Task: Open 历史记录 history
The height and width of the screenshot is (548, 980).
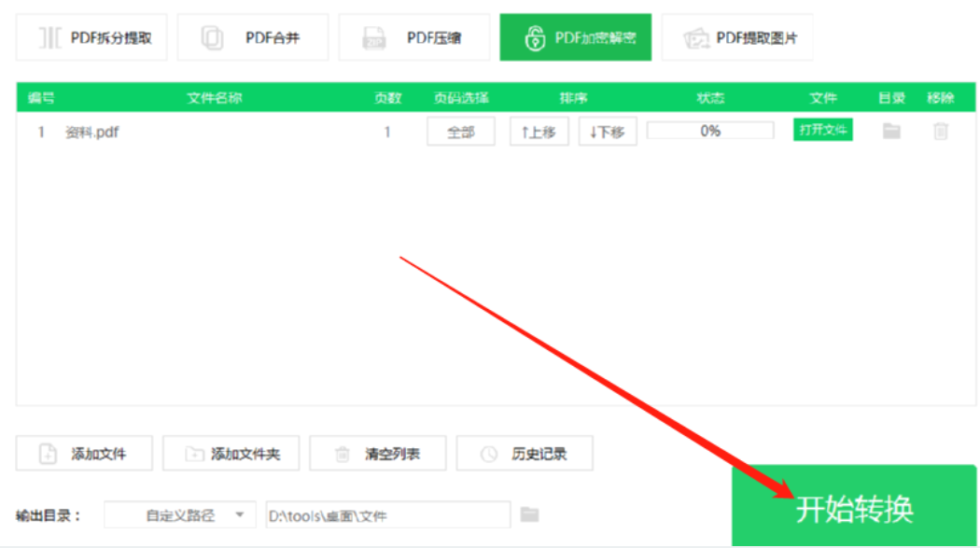Action: [525, 453]
